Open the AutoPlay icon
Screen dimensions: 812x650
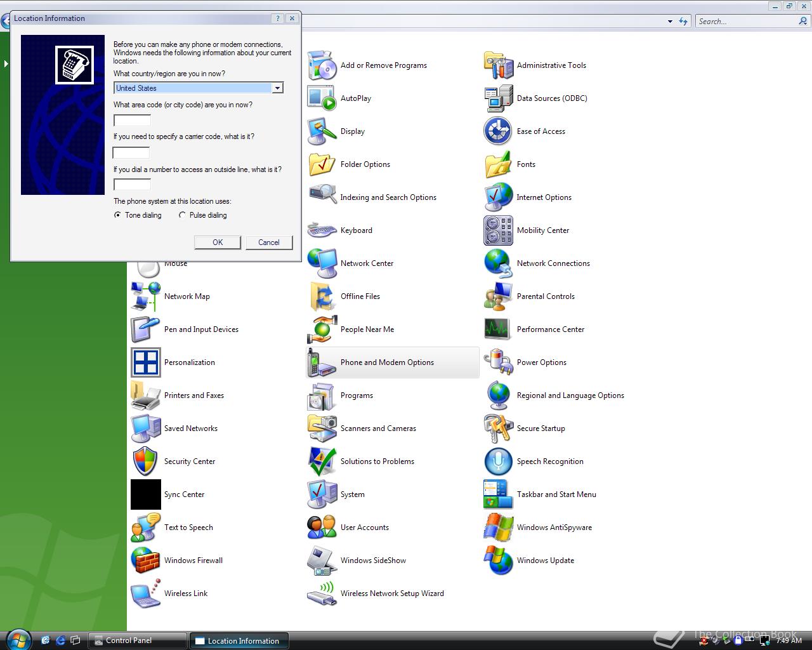(x=322, y=98)
